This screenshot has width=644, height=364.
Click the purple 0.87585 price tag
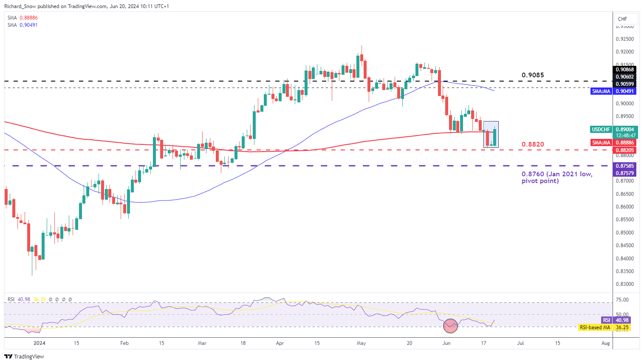[625, 166]
